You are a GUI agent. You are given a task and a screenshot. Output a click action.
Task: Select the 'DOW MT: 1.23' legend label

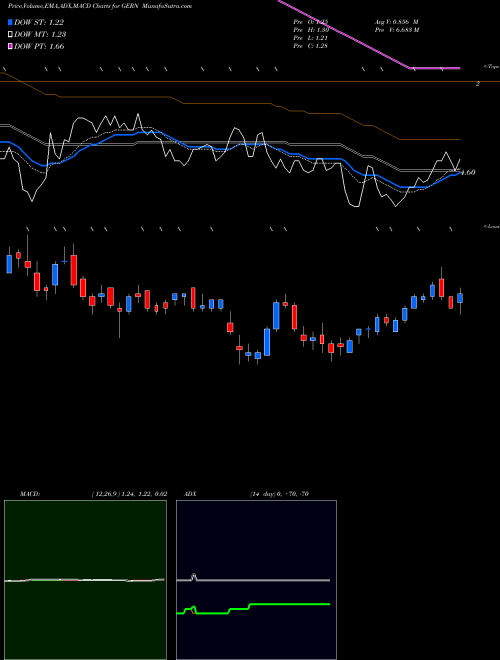coord(40,35)
